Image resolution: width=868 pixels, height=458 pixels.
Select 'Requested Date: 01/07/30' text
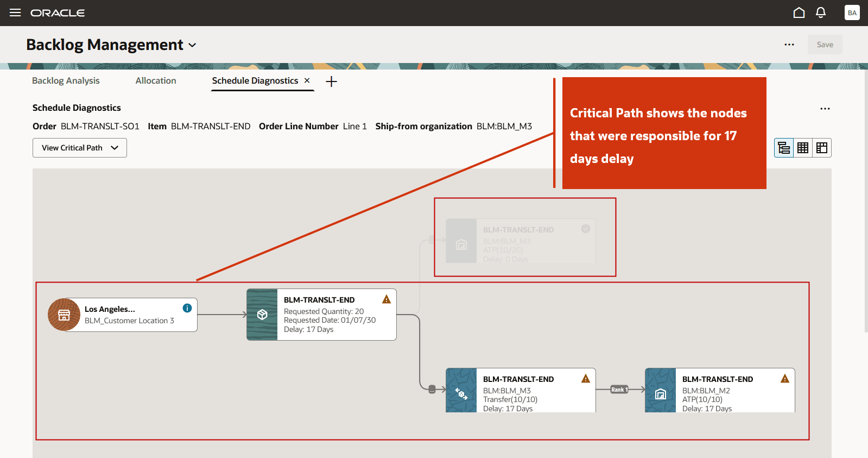click(330, 320)
